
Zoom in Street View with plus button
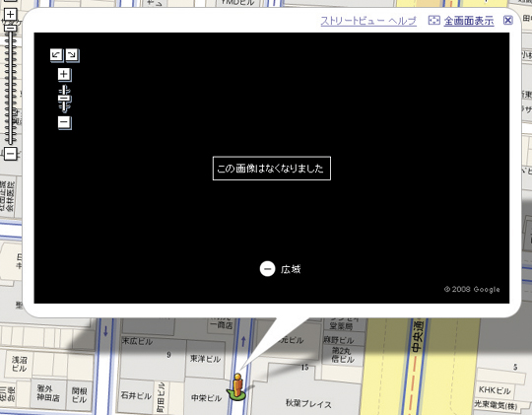[x=64, y=75]
